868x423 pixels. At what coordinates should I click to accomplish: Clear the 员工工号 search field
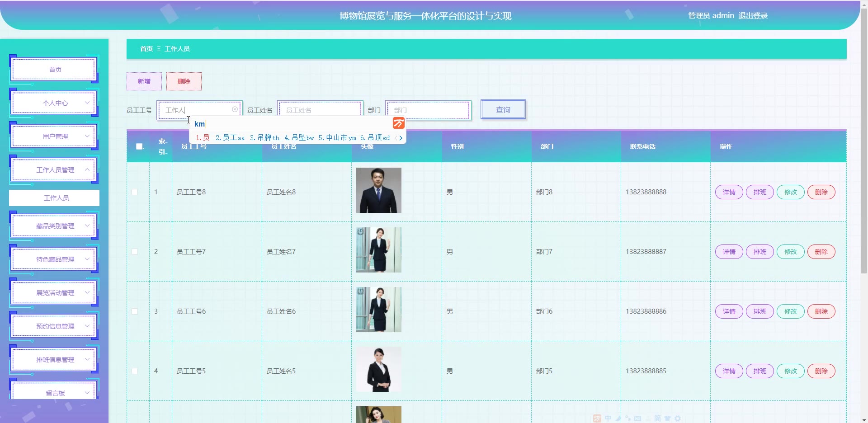[235, 109]
